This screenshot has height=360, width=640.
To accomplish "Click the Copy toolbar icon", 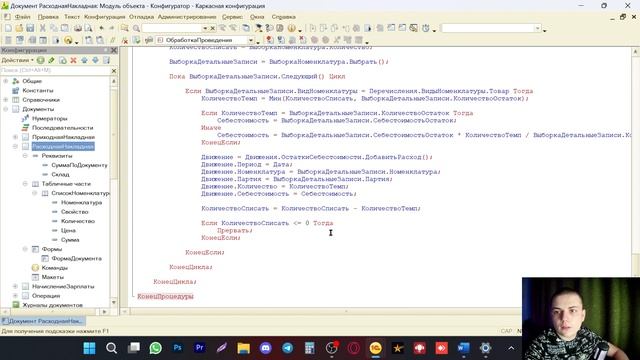I will coord(53,28).
